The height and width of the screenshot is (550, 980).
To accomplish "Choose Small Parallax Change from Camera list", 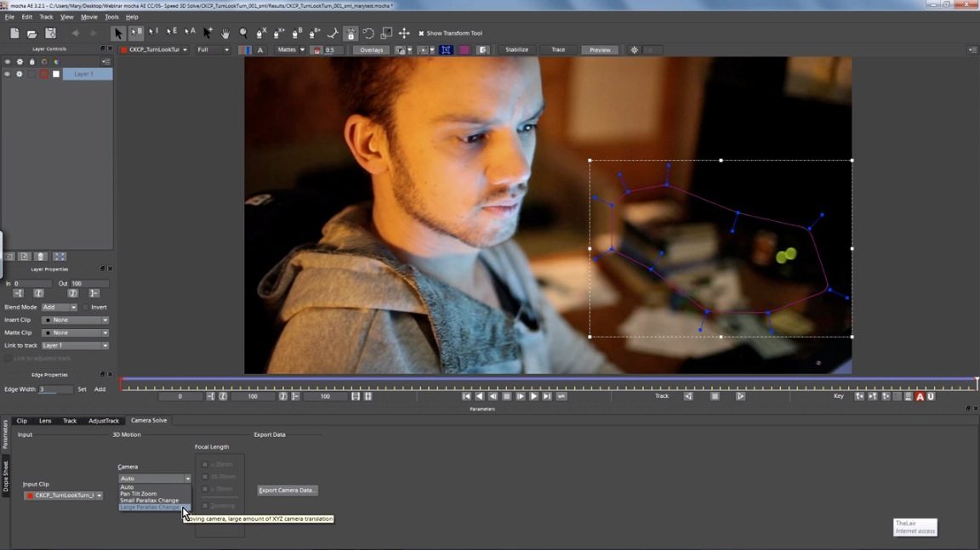I will pyautogui.click(x=149, y=501).
